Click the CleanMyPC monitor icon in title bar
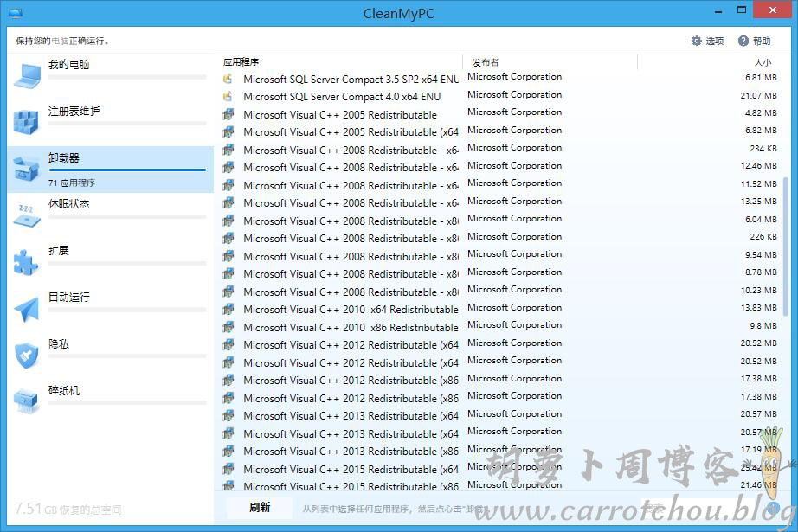 point(16,12)
